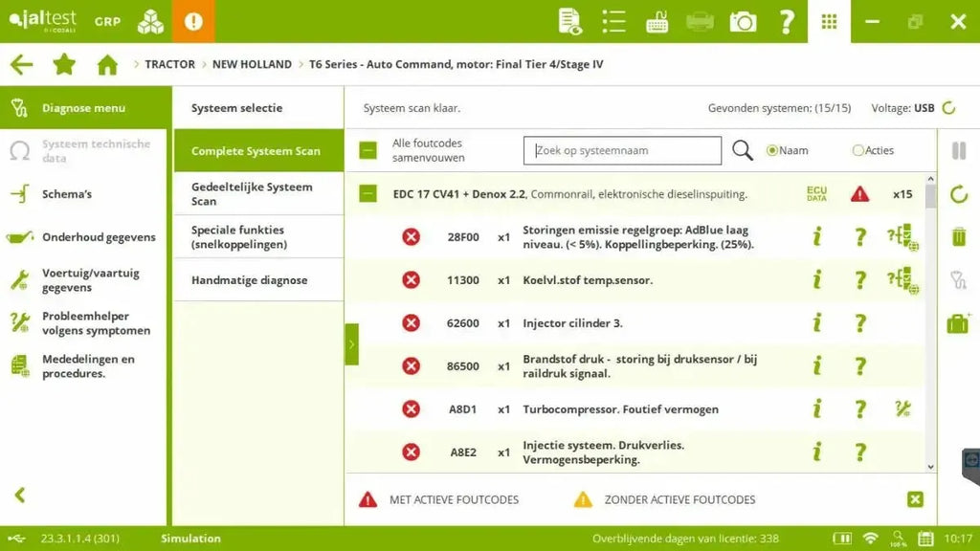The width and height of the screenshot is (980, 551).
Task: Click in the Zoek op systeemnaam search field
Action: pyautogui.click(x=622, y=150)
